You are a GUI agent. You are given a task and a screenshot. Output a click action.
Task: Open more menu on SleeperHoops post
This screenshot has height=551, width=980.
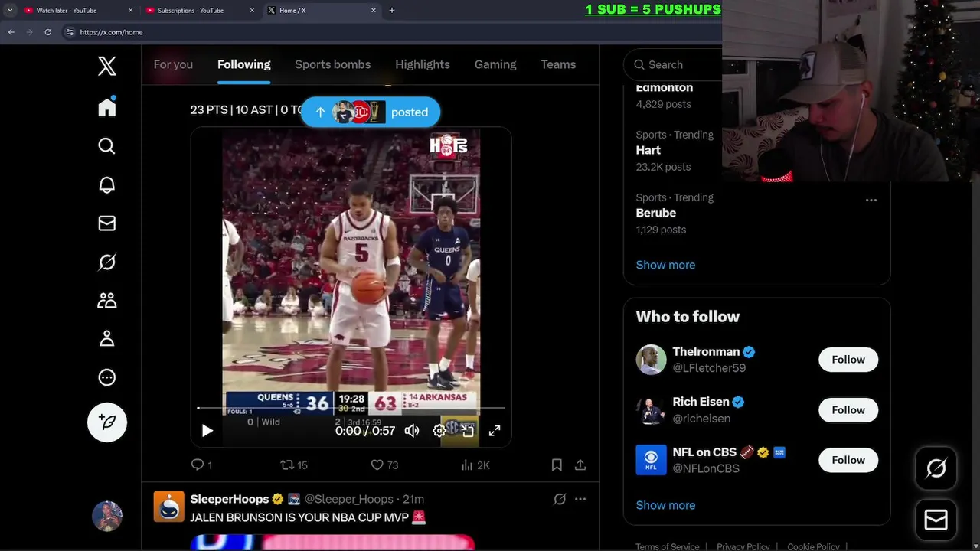580,499
